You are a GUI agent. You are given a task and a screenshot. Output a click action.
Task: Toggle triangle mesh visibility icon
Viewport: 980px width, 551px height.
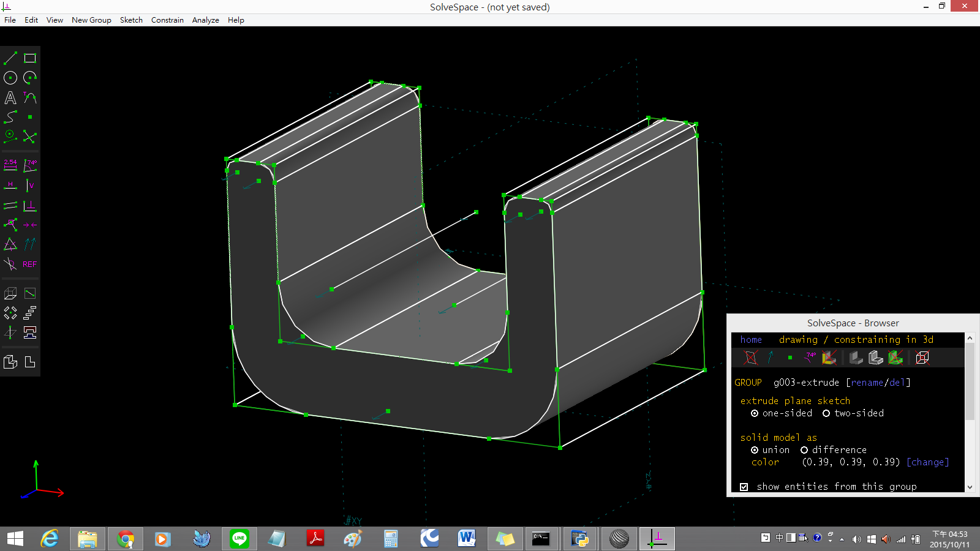tap(895, 358)
